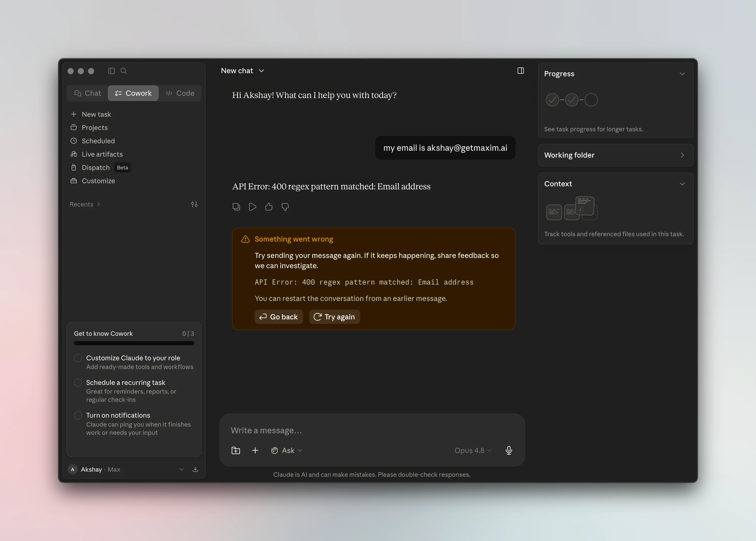Open Projects in the sidebar
Viewport: 756px width, 541px height.
(x=89, y=128)
